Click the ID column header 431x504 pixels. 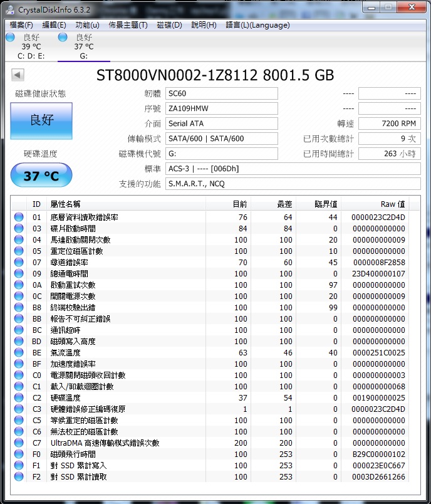pos(36,204)
